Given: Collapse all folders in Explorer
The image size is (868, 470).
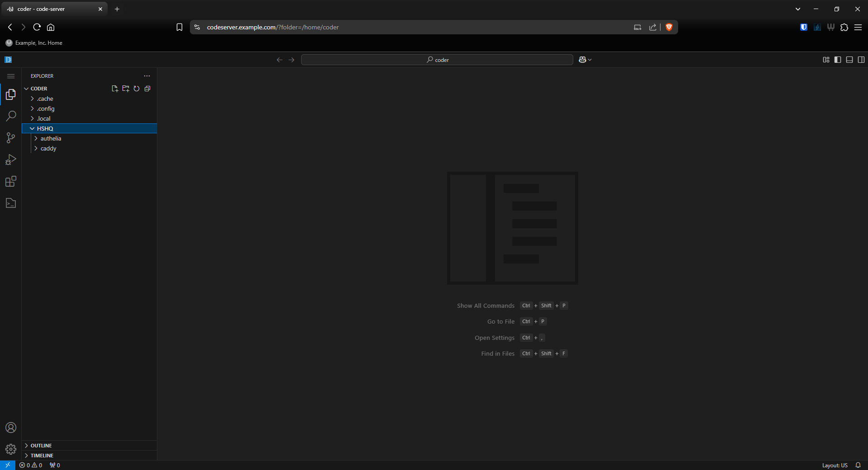Looking at the screenshot, I should [147, 89].
